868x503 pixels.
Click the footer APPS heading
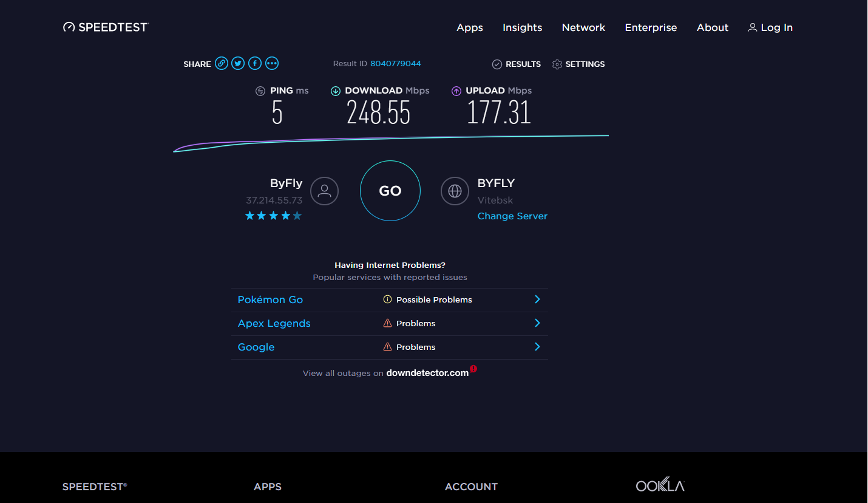point(268,487)
